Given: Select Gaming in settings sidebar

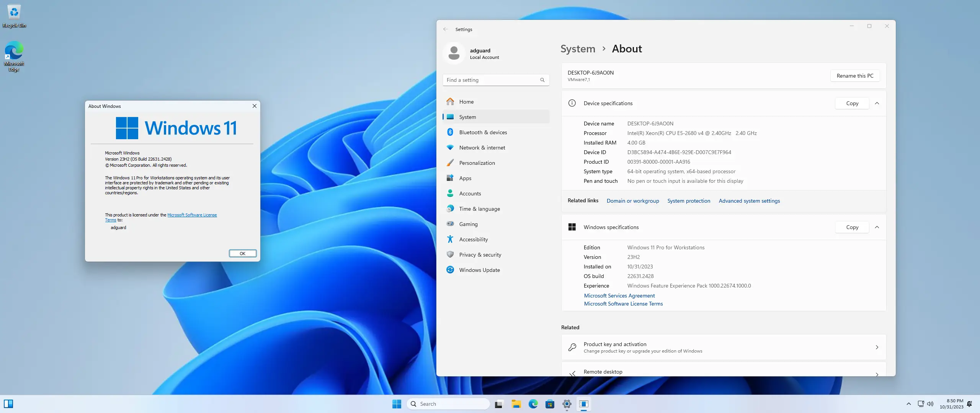Looking at the screenshot, I should pyautogui.click(x=468, y=224).
